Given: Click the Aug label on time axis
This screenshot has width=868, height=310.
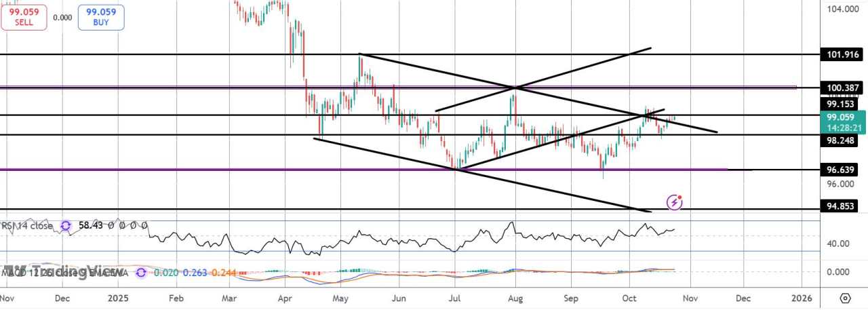Looking at the screenshot, I should coord(515,298).
